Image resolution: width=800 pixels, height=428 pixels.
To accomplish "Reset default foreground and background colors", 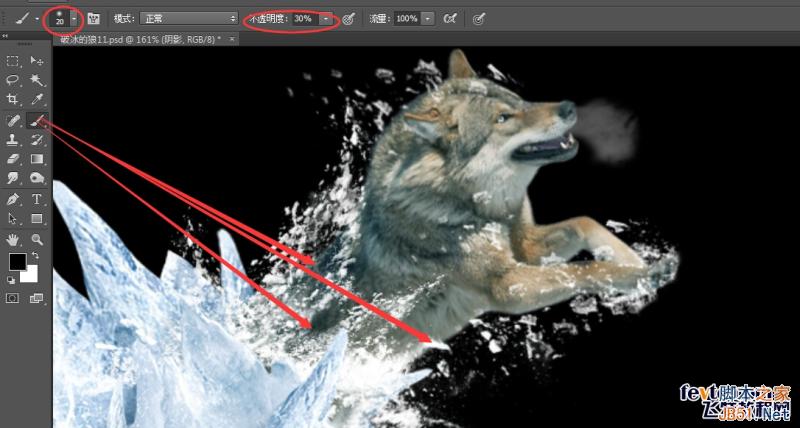I will (11, 280).
